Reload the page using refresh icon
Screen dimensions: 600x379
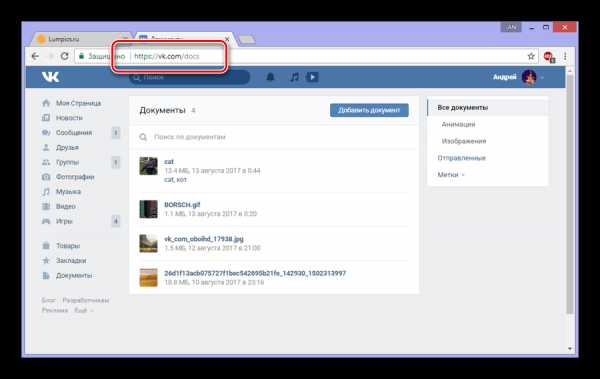65,56
